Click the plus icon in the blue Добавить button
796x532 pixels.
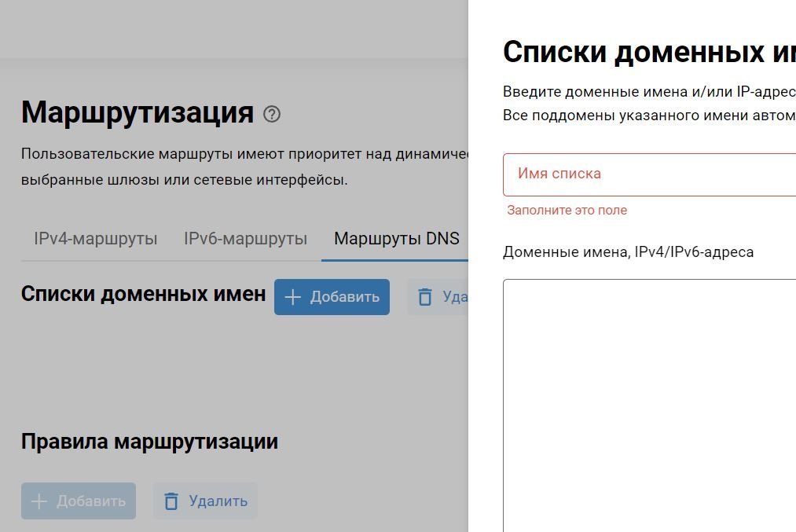click(292, 297)
